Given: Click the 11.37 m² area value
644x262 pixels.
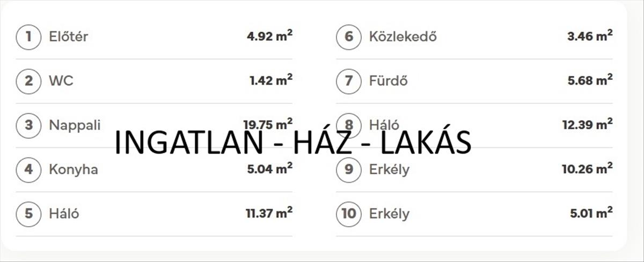Looking at the screenshot, I should click(269, 213).
